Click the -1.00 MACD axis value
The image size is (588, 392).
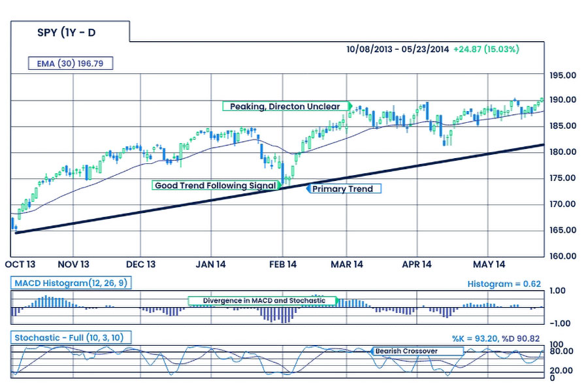[560, 323]
